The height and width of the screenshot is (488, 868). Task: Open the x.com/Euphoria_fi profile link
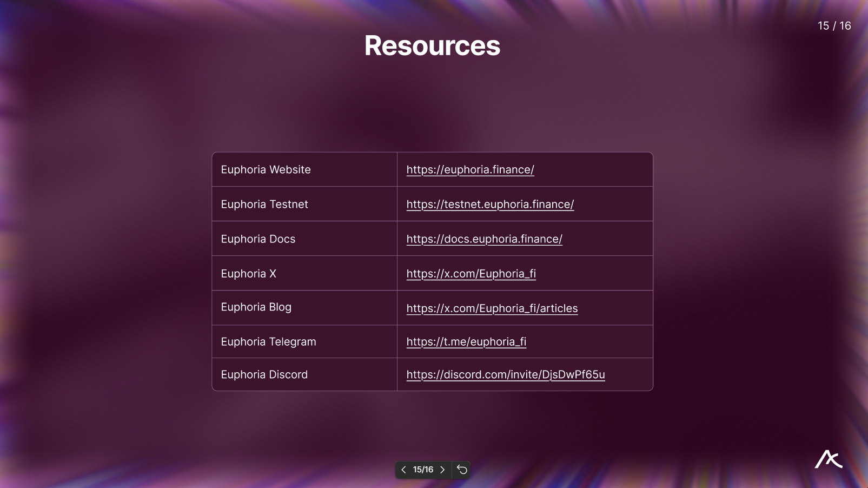click(x=471, y=274)
